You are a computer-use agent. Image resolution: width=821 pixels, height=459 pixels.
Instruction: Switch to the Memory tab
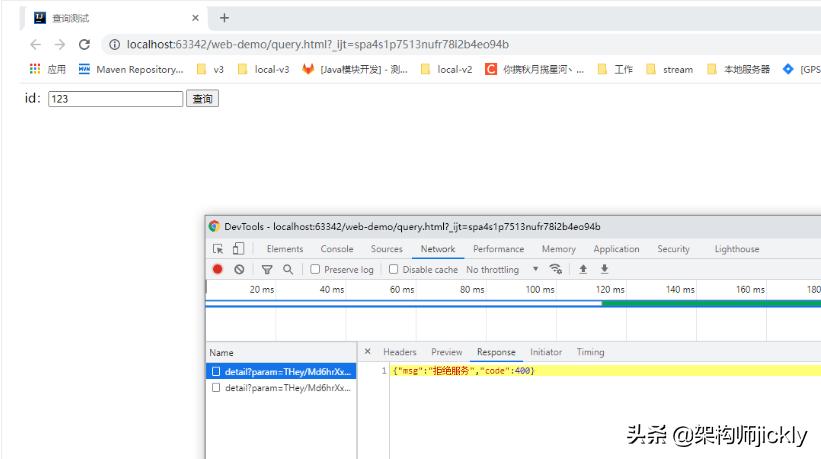tap(559, 249)
